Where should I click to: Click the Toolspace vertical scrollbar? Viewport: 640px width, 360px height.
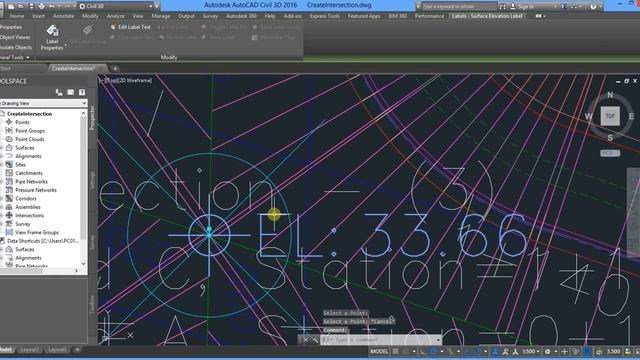(x=84, y=188)
